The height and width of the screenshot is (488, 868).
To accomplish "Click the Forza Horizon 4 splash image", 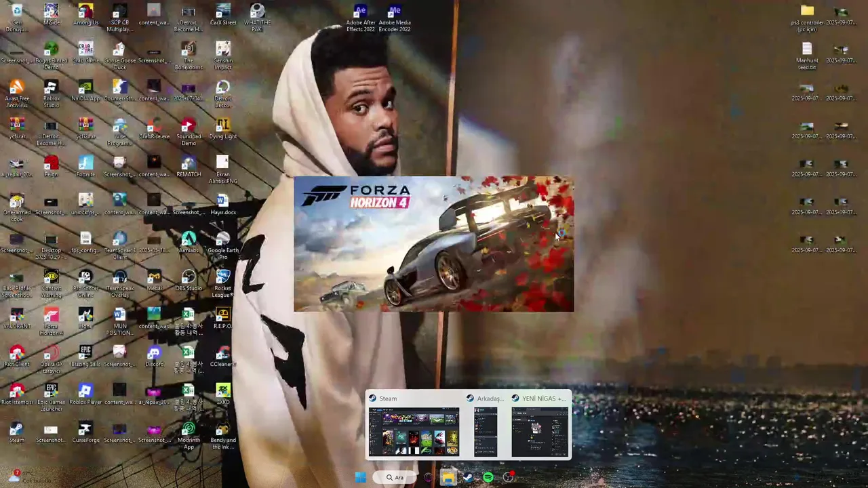I will (x=434, y=244).
